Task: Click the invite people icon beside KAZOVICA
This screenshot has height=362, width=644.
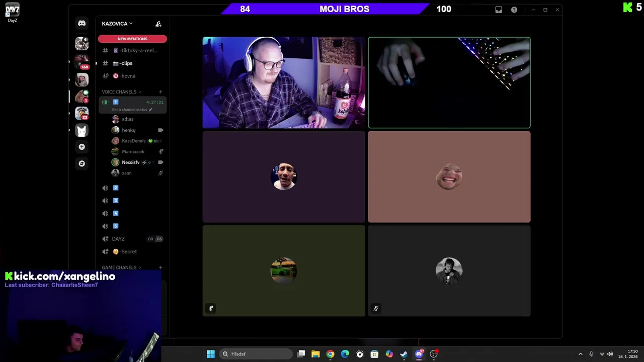Action: tap(158, 24)
